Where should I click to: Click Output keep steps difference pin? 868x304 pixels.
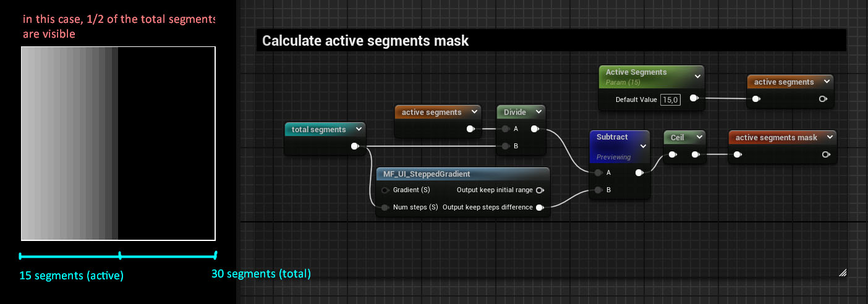(540, 207)
